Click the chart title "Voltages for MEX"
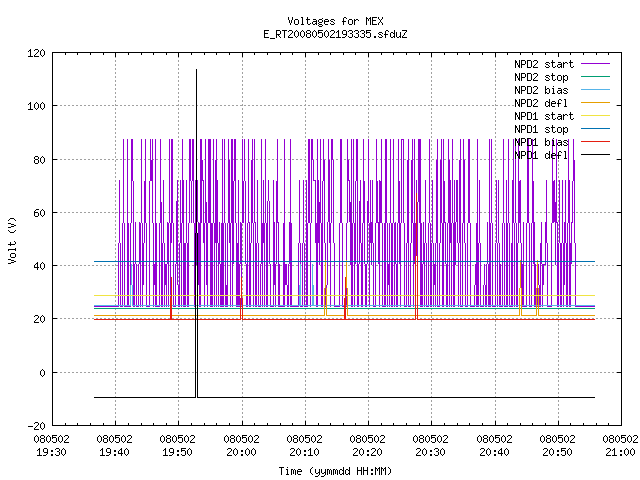This screenshot has width=640, height=480. tap(335, 21)
